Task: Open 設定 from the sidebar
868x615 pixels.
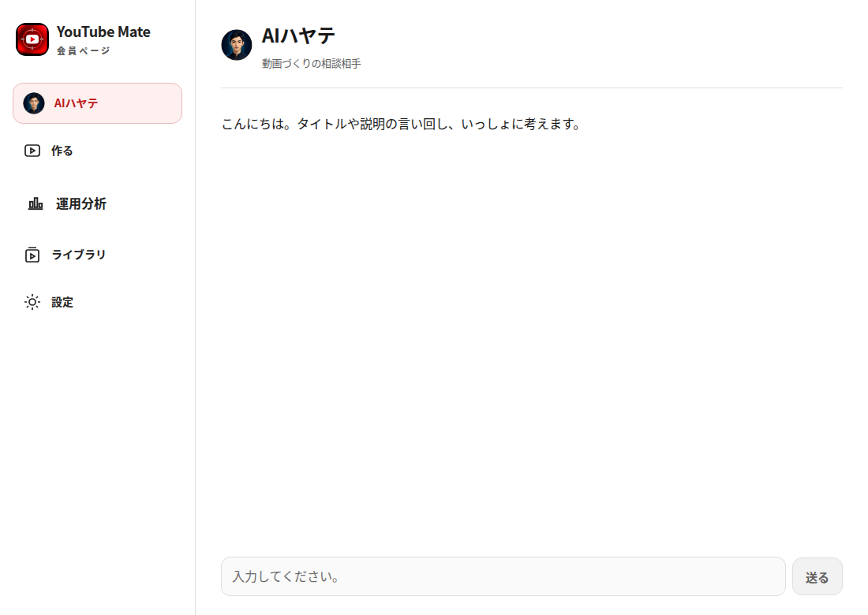Action: [97, 302]
